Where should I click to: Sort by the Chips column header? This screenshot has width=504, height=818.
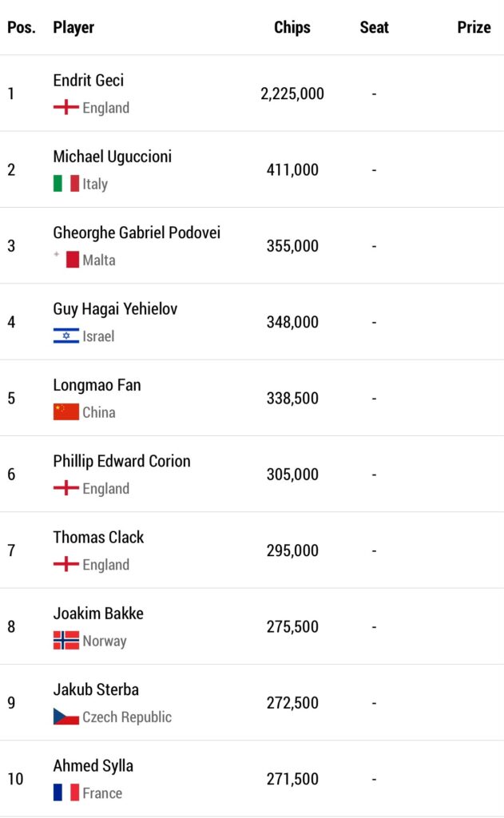tap(292, 27)
